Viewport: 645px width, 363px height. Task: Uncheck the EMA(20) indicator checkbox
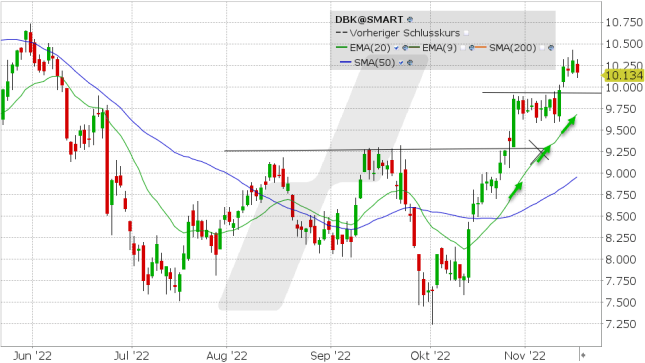click(x=396, y=48)
